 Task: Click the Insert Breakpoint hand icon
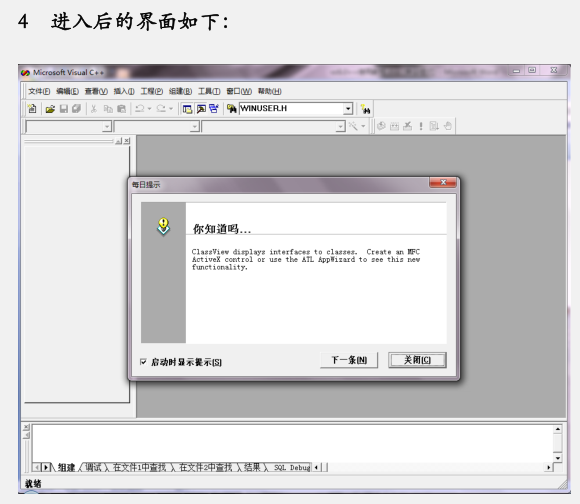tap(448, 126)
